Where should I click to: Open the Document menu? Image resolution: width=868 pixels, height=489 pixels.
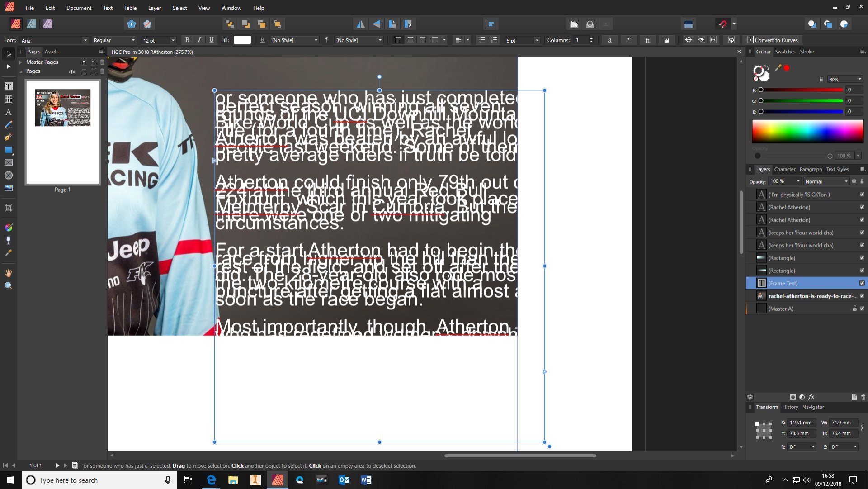coord(79,8)
